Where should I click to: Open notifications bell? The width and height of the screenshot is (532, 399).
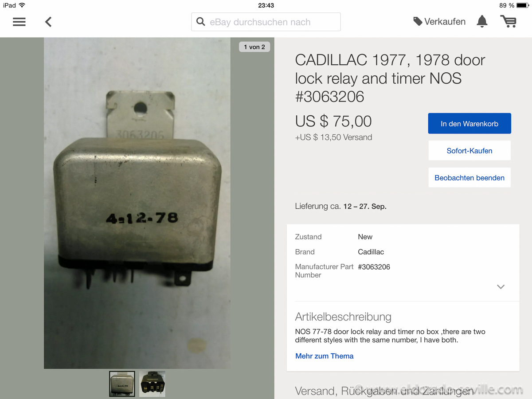pyautogui.click(x=482, y=21)
